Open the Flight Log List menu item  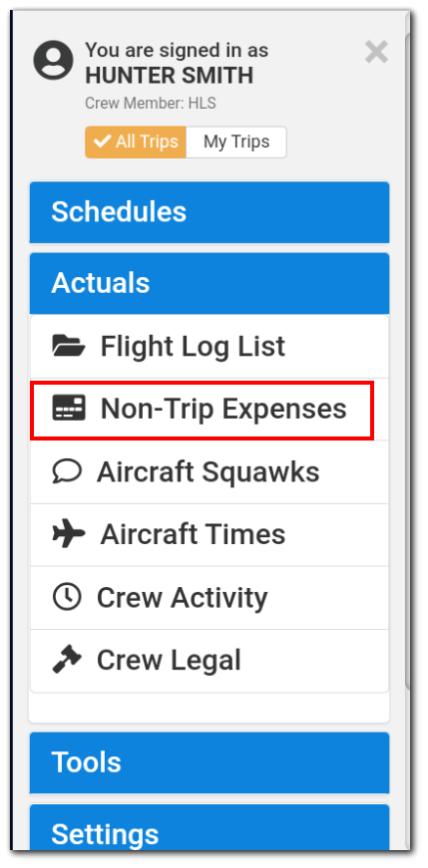click(x=210, y=347)
